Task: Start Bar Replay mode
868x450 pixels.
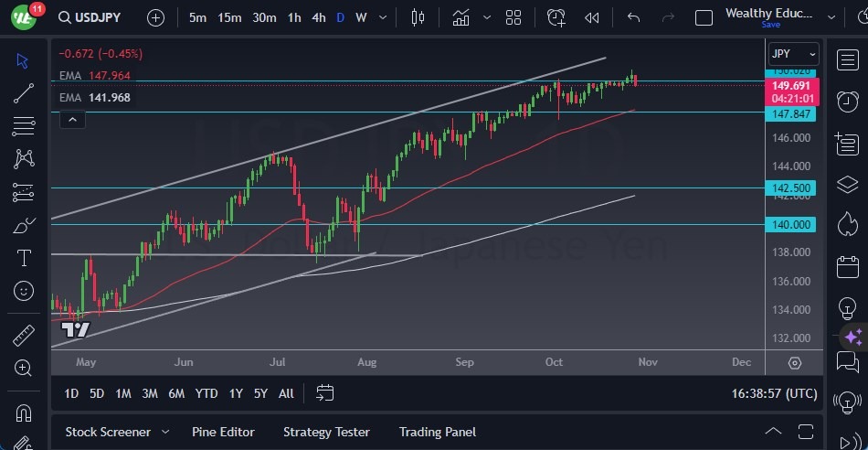Action: click(x=592, y=17)
